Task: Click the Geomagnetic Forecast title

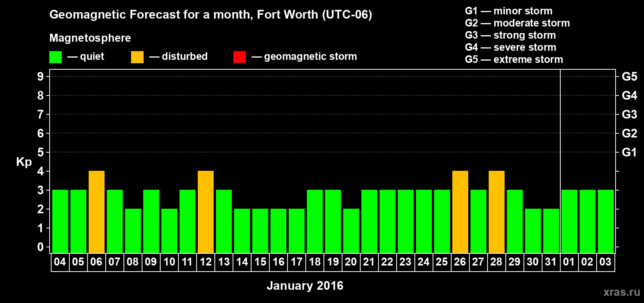Action: (x=211, y=15)
